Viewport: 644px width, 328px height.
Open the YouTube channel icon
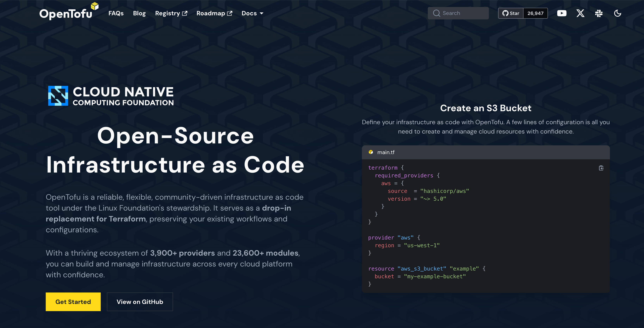561,13
